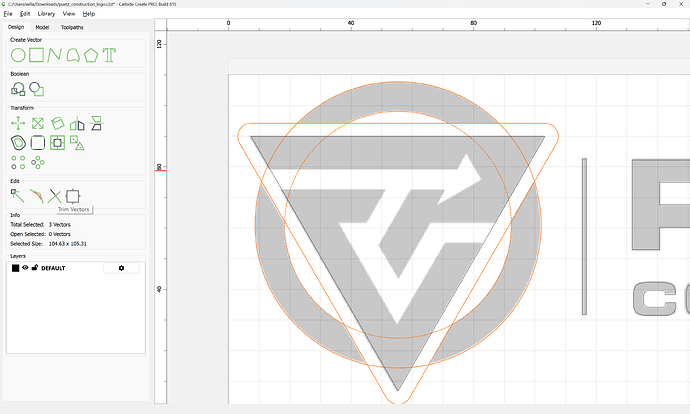Open the Circular Array tool
690x414 pixels.
pyautogui.click(x=38, y=162)
